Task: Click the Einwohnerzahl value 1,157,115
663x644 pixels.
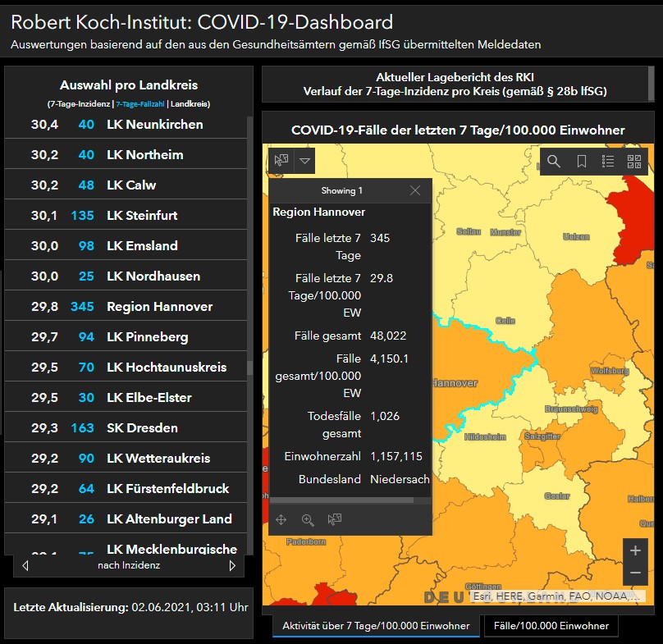Action: [x=396, y=456]
